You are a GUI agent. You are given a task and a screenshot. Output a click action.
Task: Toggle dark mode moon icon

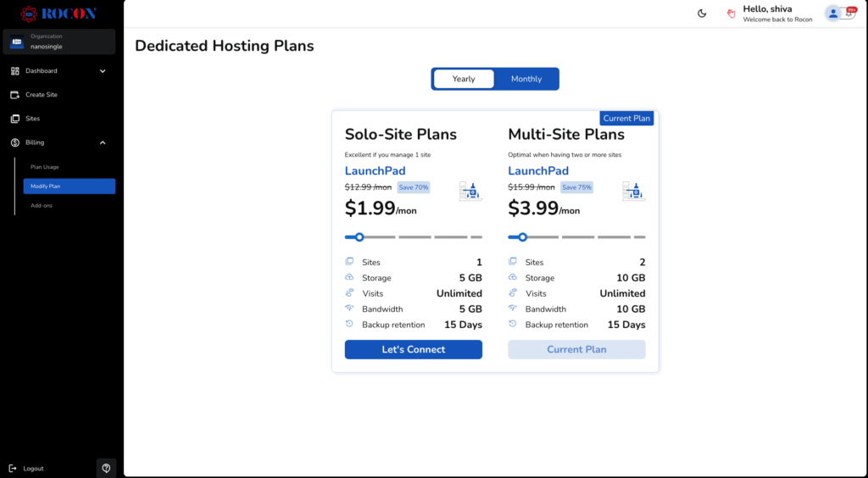tap(702, 14)
